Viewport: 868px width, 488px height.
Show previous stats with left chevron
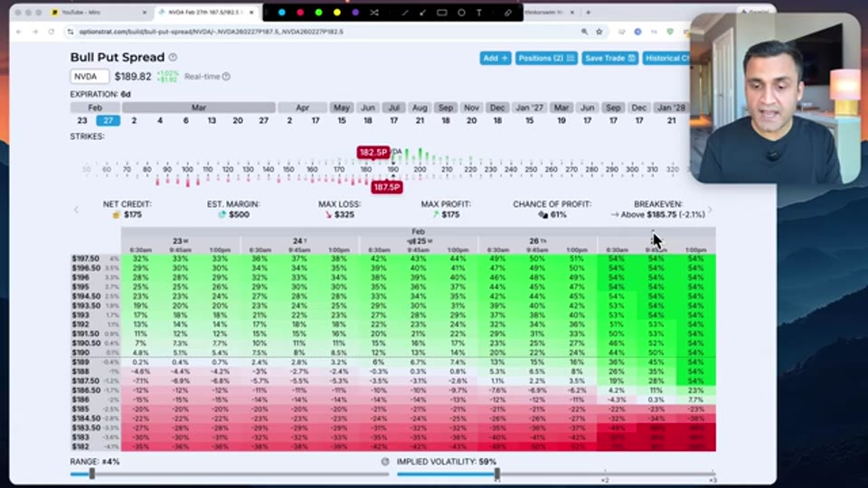tap(76, 210)
